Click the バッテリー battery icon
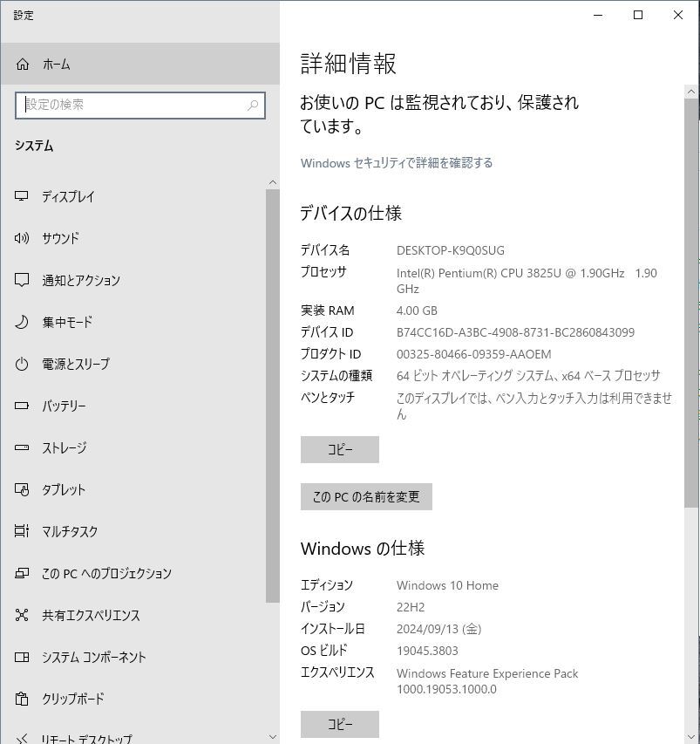Viewport: 700px width, 744px height. [22, 406]
